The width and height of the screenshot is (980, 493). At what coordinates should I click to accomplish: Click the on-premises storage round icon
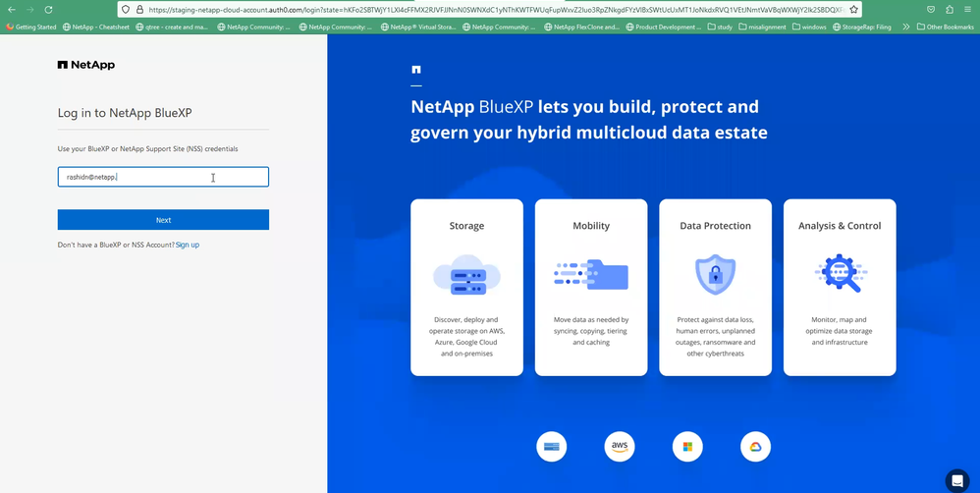point(551,446)
